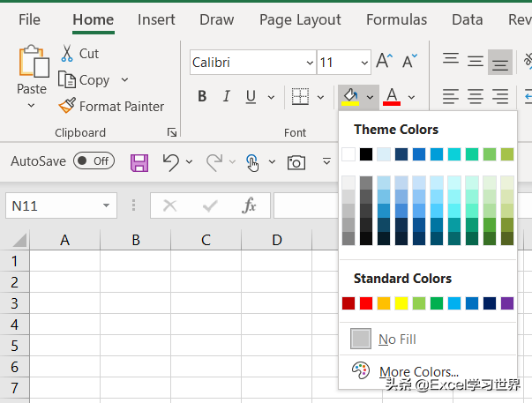This screenshot has height=403, width=532.
Task: Switch to the Page Layout tab
Action: coord(300,20)
